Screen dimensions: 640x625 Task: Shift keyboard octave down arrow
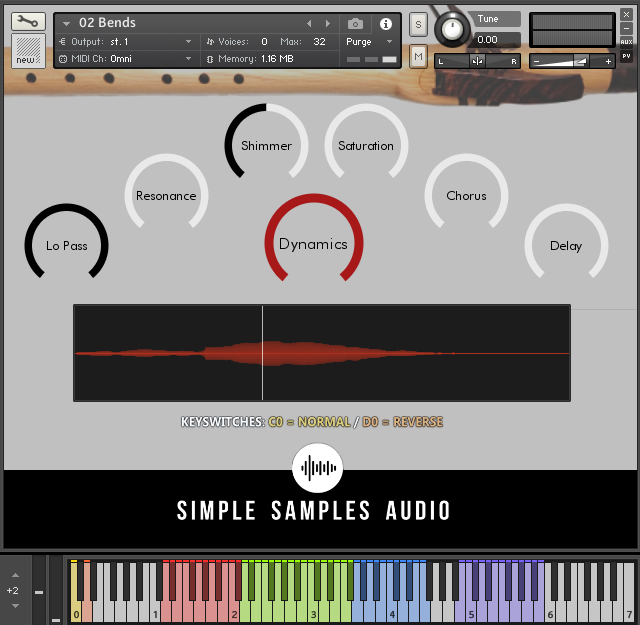point(15,606)
